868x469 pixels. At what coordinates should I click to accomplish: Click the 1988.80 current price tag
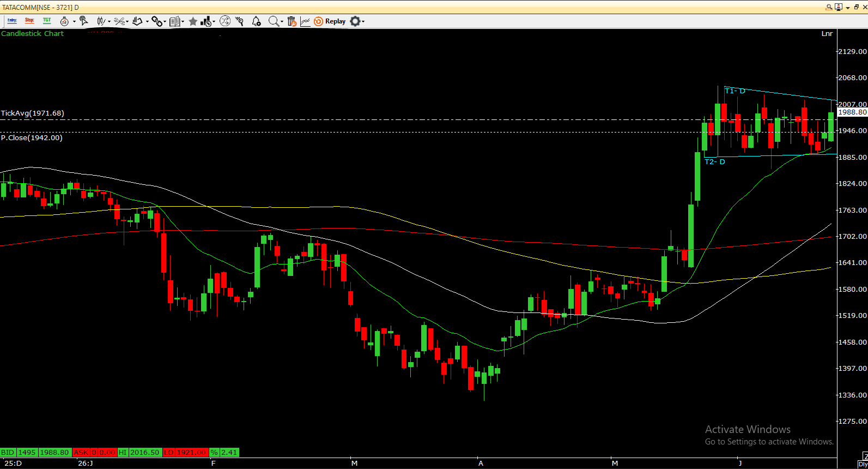pos(852,112)
